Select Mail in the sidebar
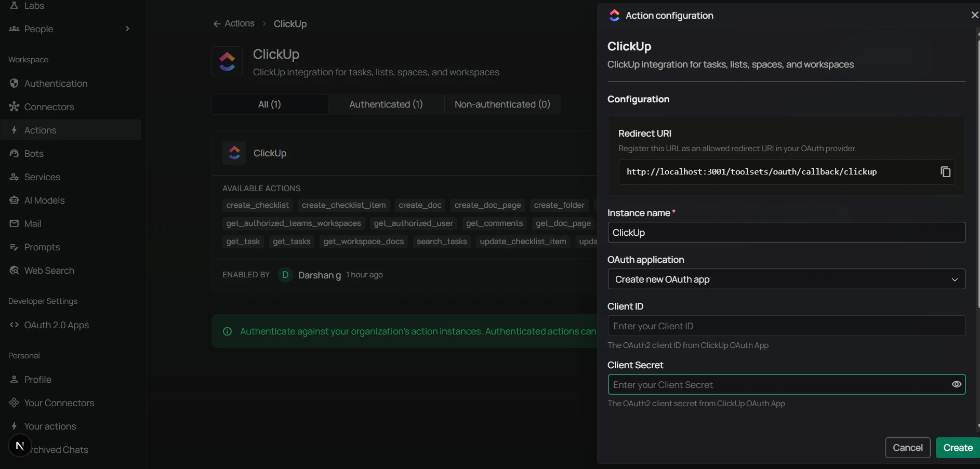Image resolution: width=980 pixels, height=469 pixels. [33, 223]
